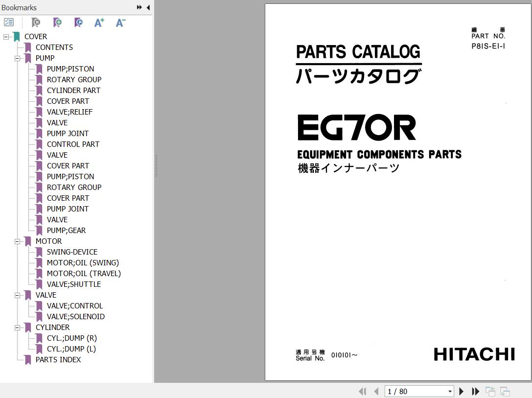The width and height of the screenshot is (532, 398).
Task: Increase bookmark text size with A+ icon
Action: point(99,23)
